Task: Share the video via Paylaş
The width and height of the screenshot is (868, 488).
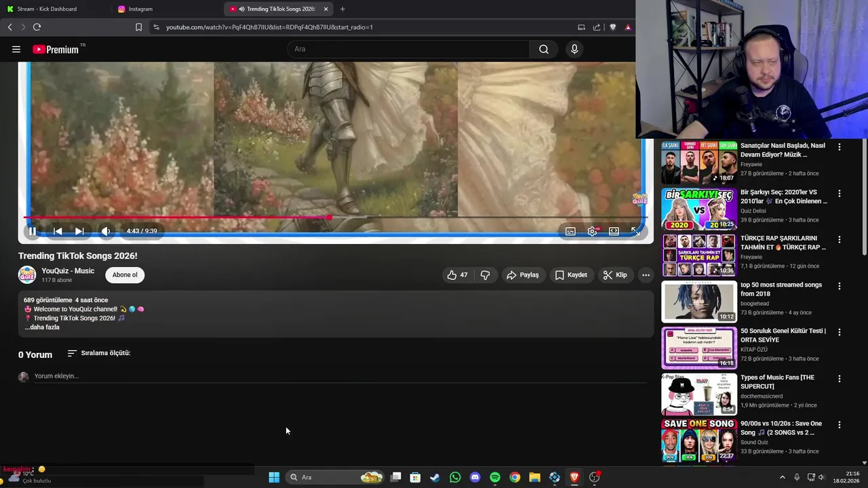Action: [523, 275]
